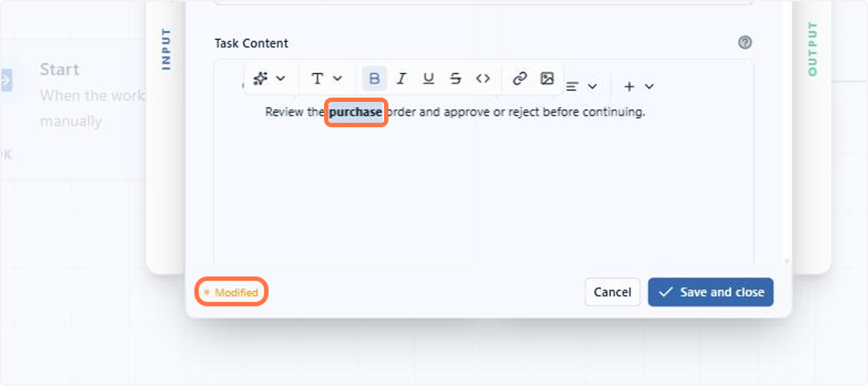Click the INPUT side panel tab
Viewport: 868px width, 386px height.
pyautogui.click(x=166, y=48)
